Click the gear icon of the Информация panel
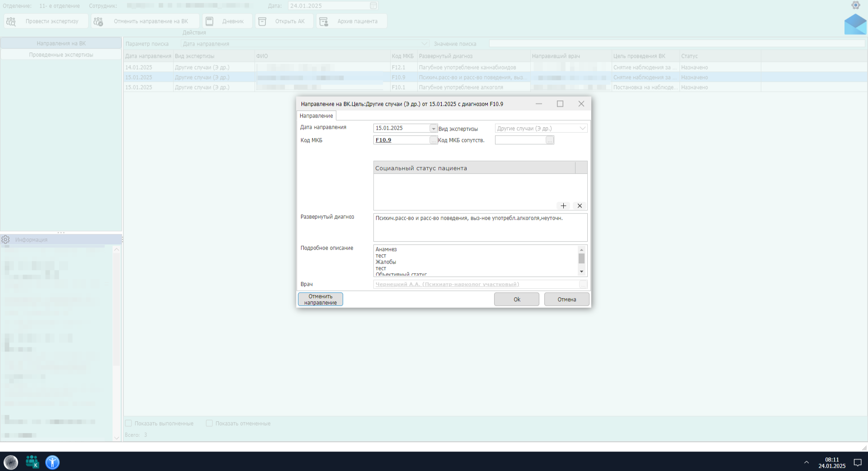Screen dimensions: 868x471 tap(5, 239)
